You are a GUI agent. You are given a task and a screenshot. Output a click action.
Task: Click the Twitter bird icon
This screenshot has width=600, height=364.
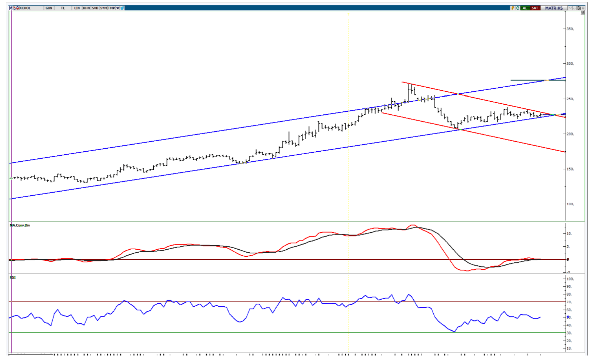[122, 8]
